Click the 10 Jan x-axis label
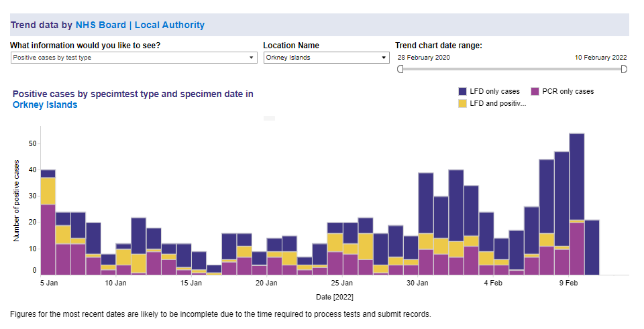 [115, 283]
